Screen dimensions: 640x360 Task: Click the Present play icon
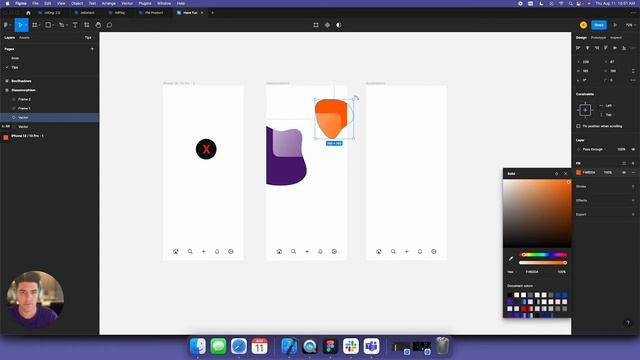615,25
